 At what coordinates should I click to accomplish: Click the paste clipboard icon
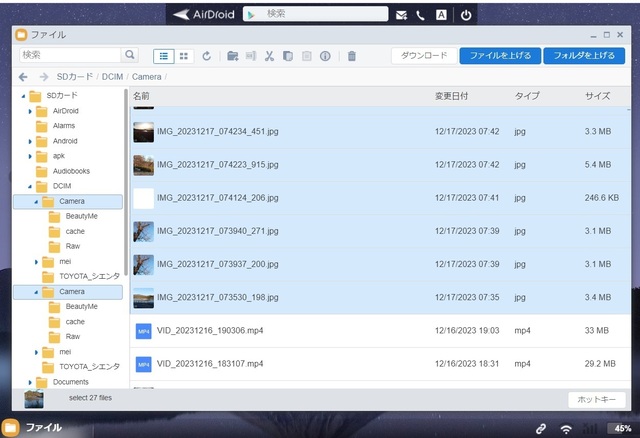click(x=307, y=56)
